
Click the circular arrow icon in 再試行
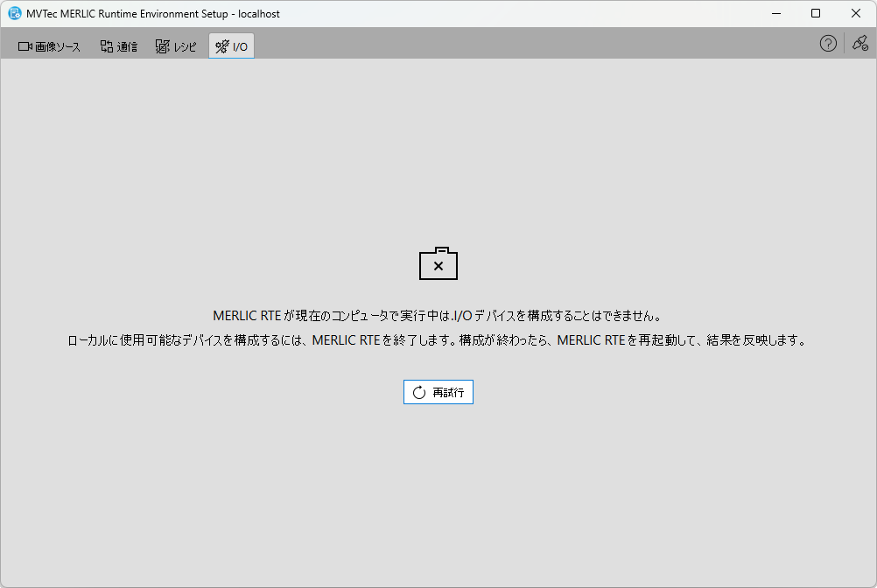[x=419, y=393]
